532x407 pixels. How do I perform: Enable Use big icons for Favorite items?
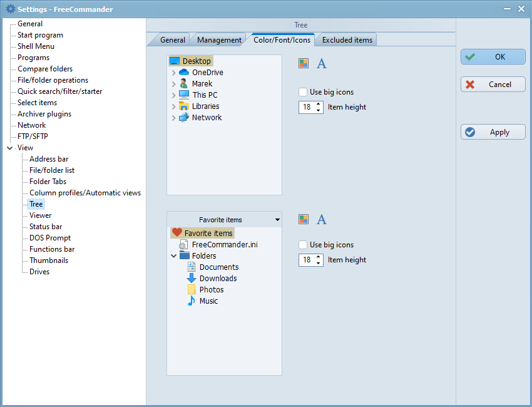pos(304,245)
